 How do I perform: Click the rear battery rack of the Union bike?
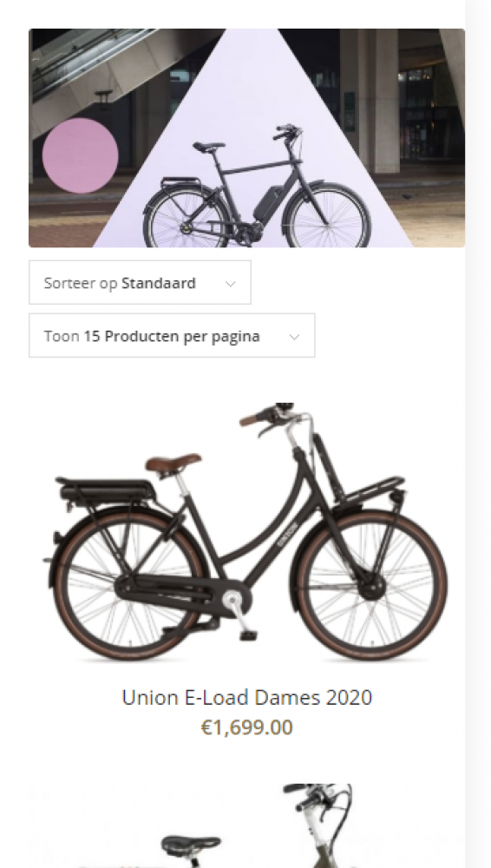point(108,490)
